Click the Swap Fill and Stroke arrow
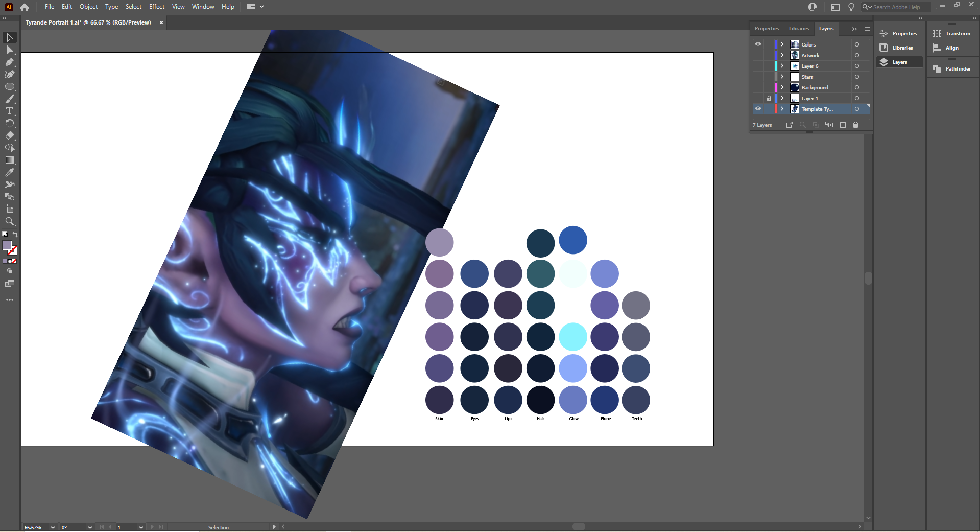 click(15, 235)
